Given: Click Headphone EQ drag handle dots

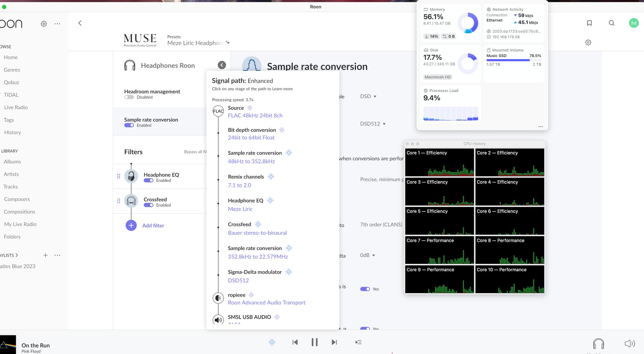Looking at the screenshot, I should tap(118, 176).
